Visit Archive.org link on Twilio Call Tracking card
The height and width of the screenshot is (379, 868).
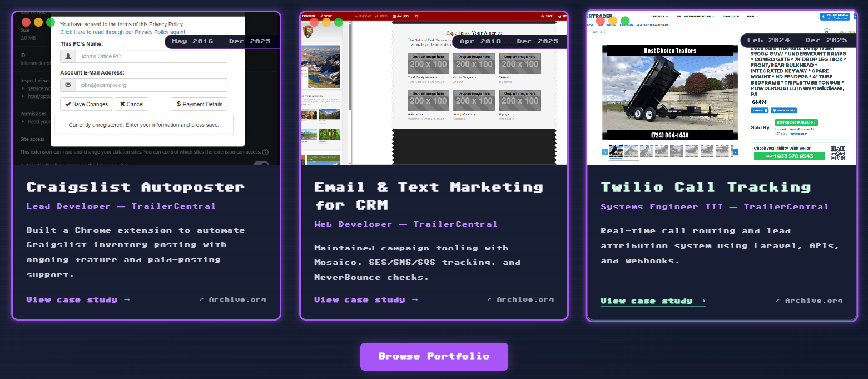point(809,301)
